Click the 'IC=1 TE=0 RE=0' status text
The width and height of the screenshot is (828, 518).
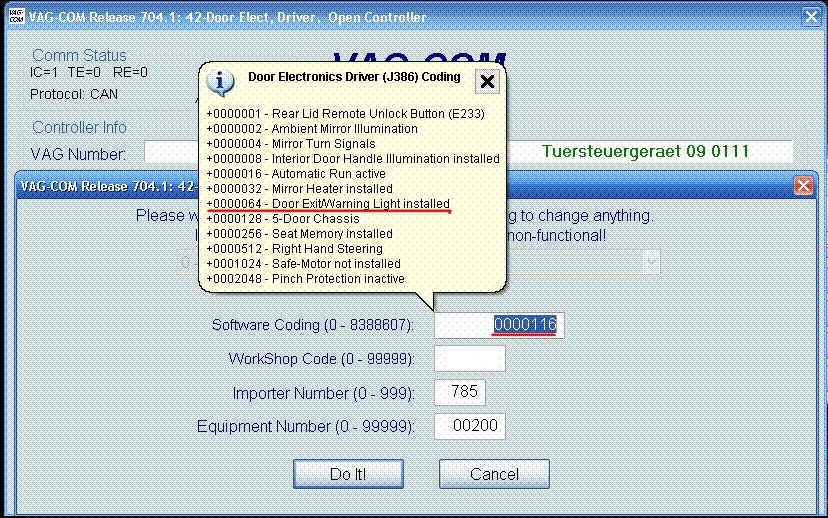[x=89, y=72]
